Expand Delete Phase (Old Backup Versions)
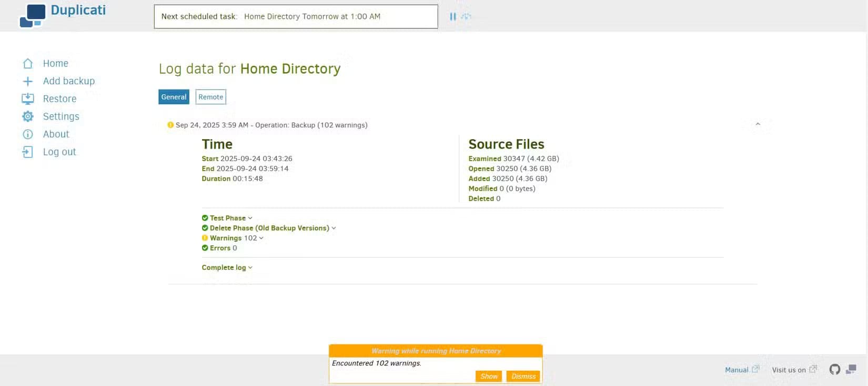The height and width of the screenshot is (386, 868). tap(269, 228)
